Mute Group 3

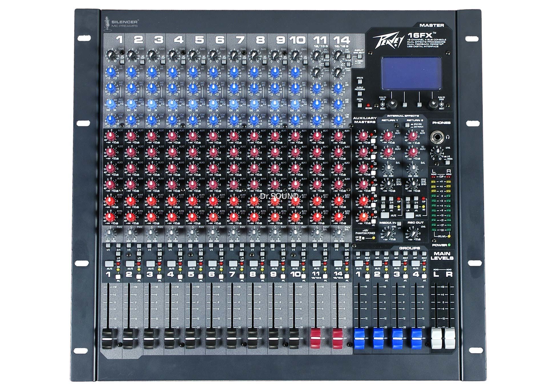coord(396,264)
